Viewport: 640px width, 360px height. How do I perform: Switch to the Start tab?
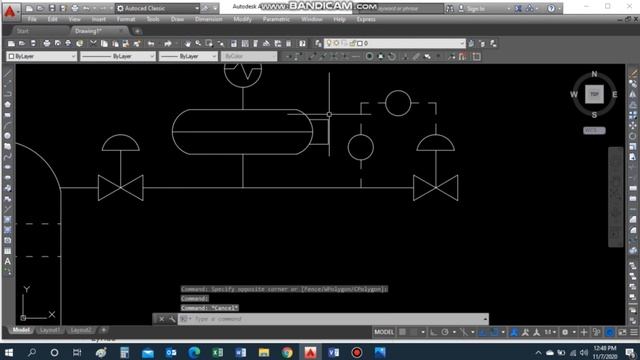[23, 31]
